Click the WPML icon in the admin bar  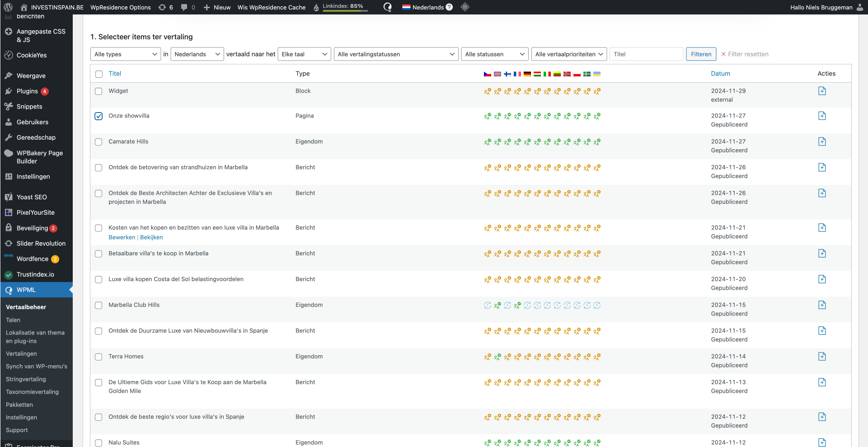coord(387,7)
